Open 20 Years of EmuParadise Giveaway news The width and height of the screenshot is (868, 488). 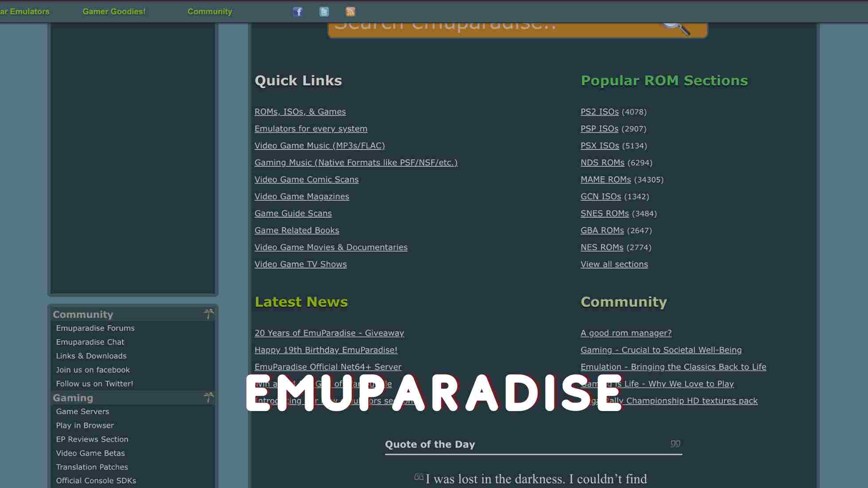coord(329,333)
